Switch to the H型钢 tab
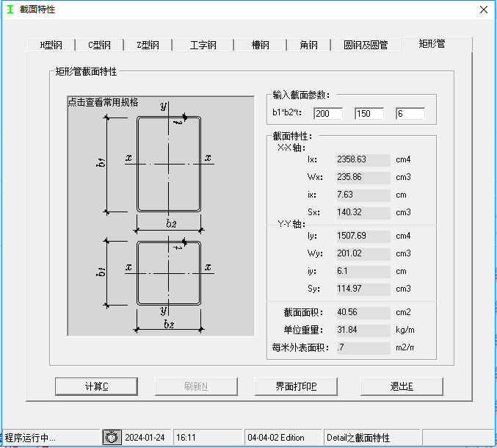 pos(51,45)
